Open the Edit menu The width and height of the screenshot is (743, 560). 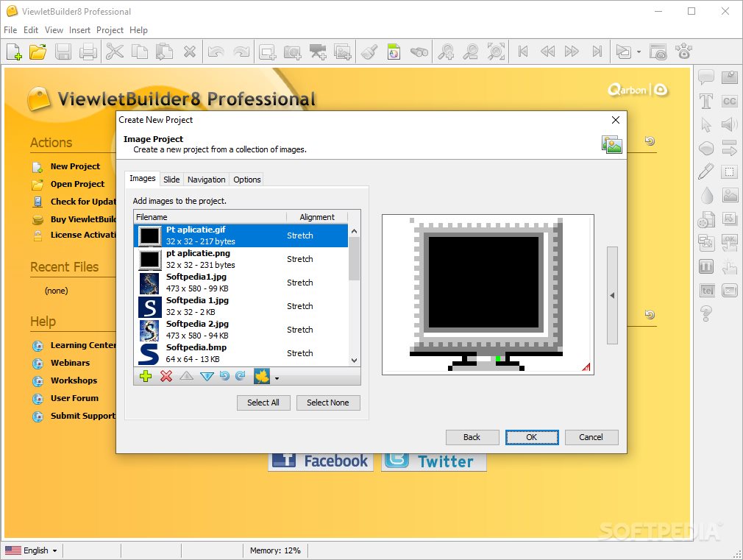[31, 30]
